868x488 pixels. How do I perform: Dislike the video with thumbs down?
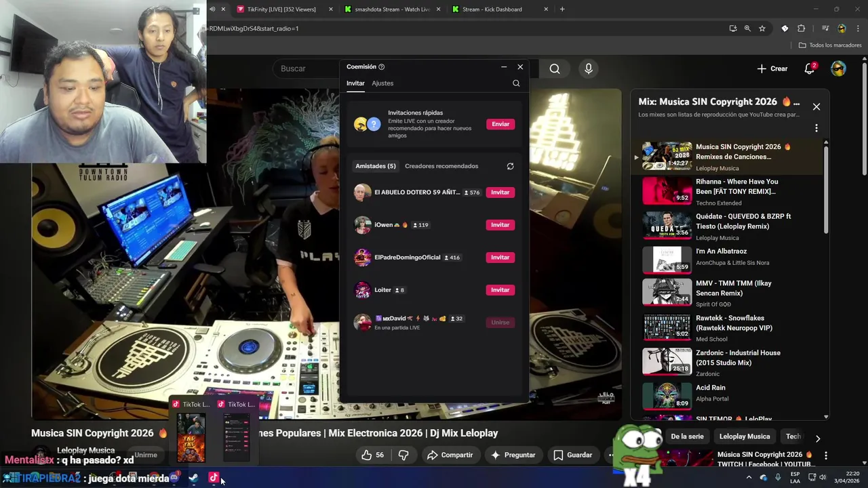pyautogui.click(x=403, y=455)
